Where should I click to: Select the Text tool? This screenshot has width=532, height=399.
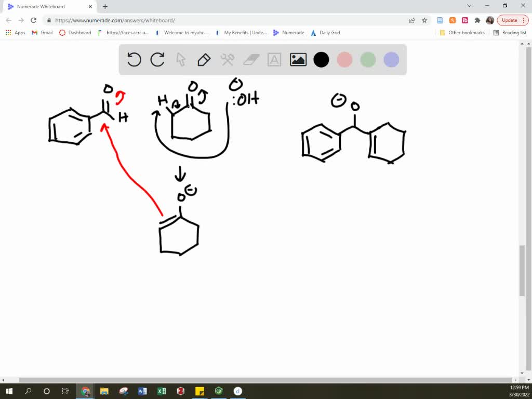pos(274,60)
